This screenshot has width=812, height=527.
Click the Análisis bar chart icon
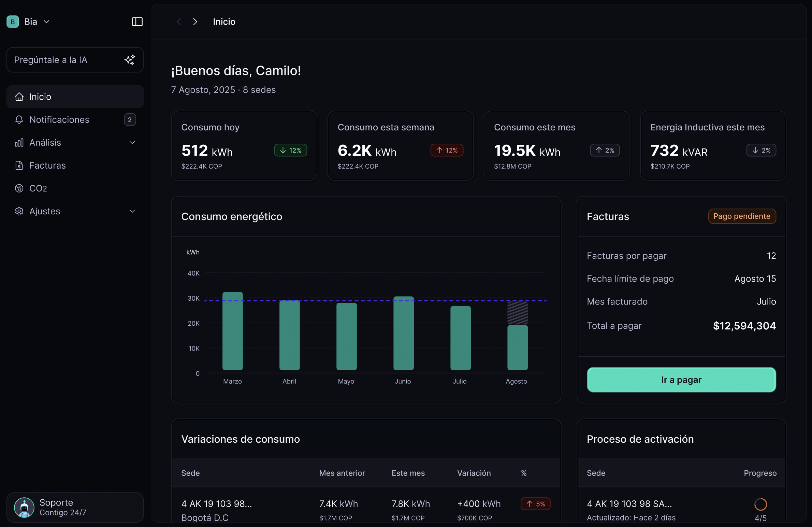pos(19,143)
